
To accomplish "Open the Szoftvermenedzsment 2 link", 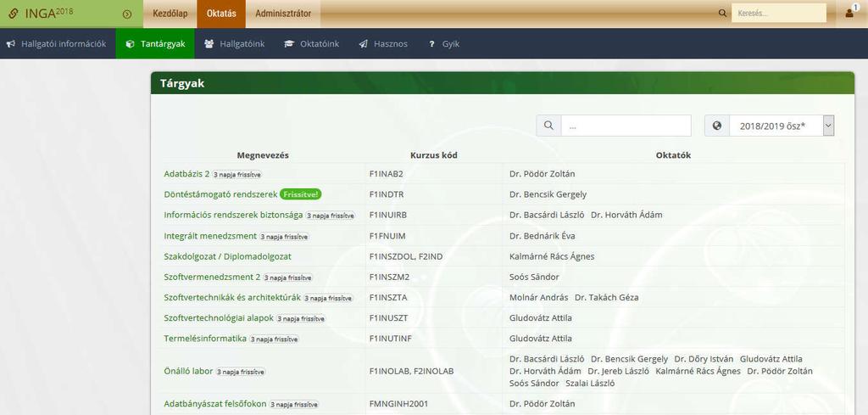I will (x=212, y=277).
